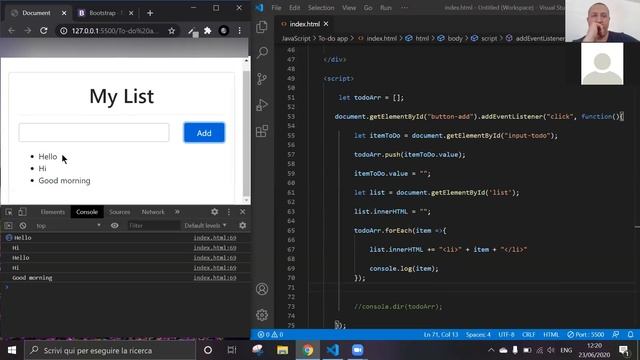Viewport: 640px width, 360px height.
Task: Open the Selection menu in VS Code
Action: pyautogui.click(x=321, y=8)
